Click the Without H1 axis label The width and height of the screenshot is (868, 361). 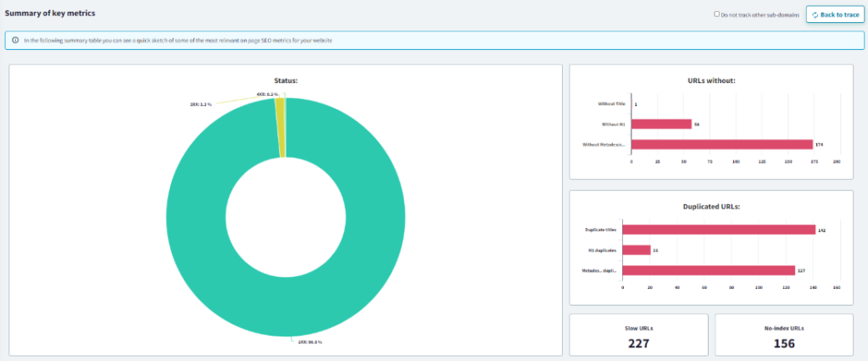point(614,124)
